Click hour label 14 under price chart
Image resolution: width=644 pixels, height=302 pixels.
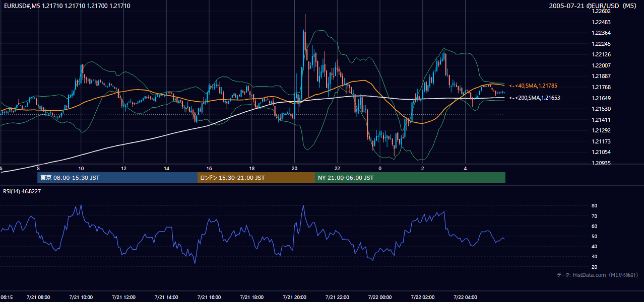click(166, 168)
